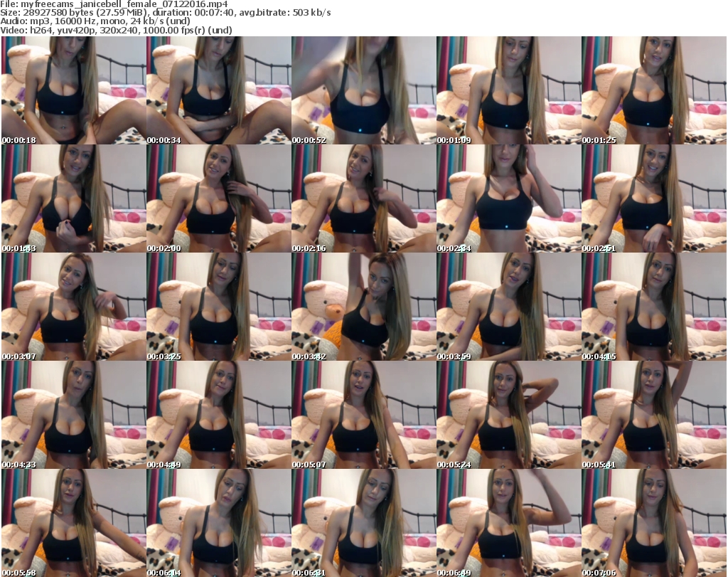Select the thumbnail stamped 00:07:06
Image resolution: width=728 pixels, height=577 pixels.
click(654, 523)
